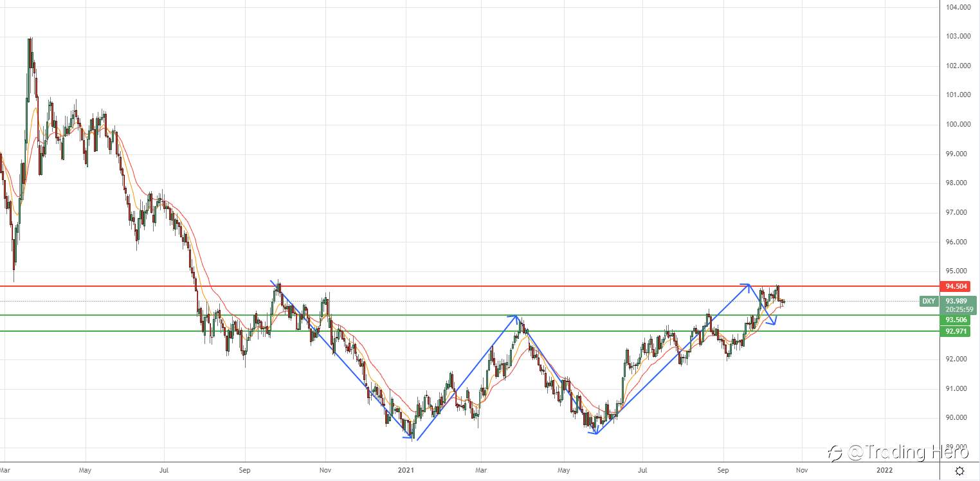The image size is (980, 481).
Task: Click the 103.000 price scale label
Action: tap(958, 36)
